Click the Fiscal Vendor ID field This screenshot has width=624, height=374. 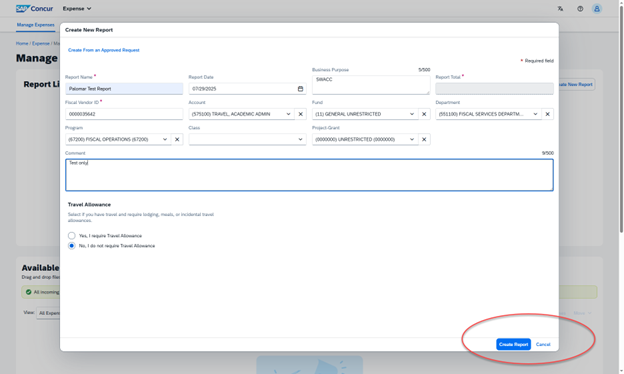(x=124, y=114)
